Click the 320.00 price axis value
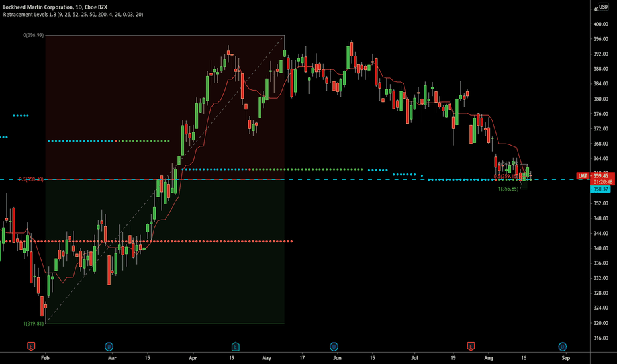This screenshot has height=364, width=617. pyautogui.click(x=601, y=323)
